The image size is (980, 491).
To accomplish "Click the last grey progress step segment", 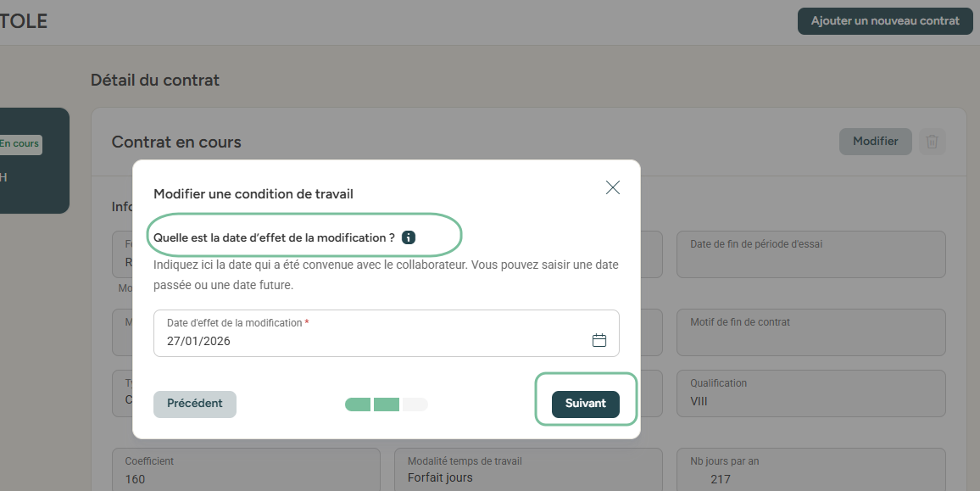I will coord(415,405).
